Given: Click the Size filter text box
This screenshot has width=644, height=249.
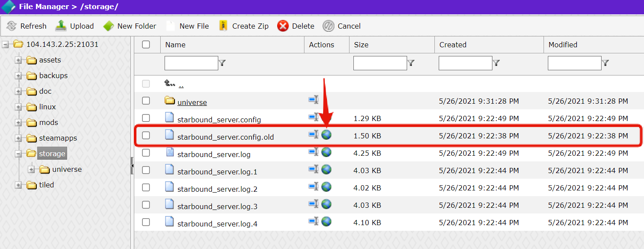Looking at the screenshot, I should [x=380, y=63].
